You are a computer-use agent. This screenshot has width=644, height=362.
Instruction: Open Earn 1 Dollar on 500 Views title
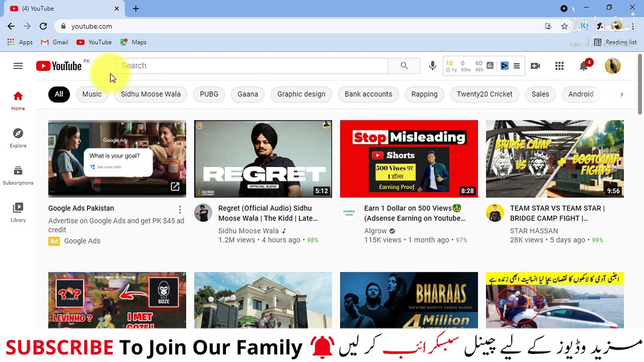click(415, 213)
